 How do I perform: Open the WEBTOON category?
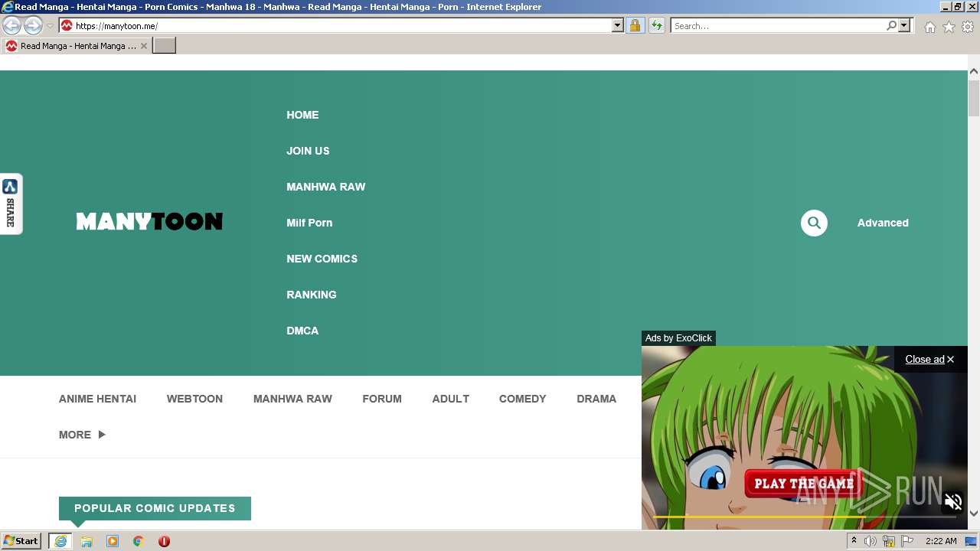(x=194, y=399)
